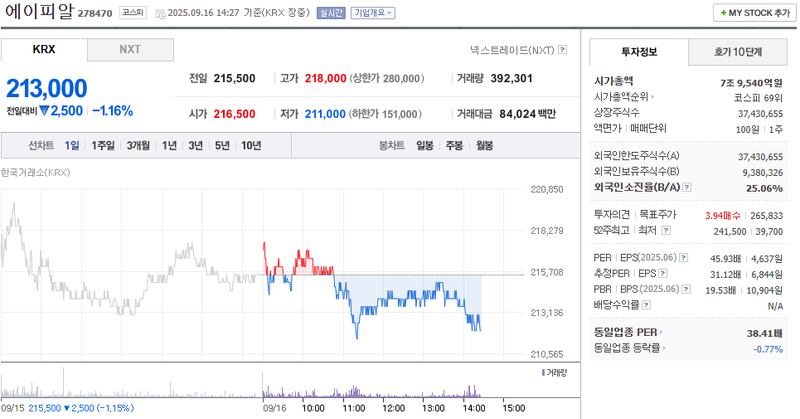800x419 pixels.
Task: Click the 거래량 volume chart legend
Action: click(554, 373)
